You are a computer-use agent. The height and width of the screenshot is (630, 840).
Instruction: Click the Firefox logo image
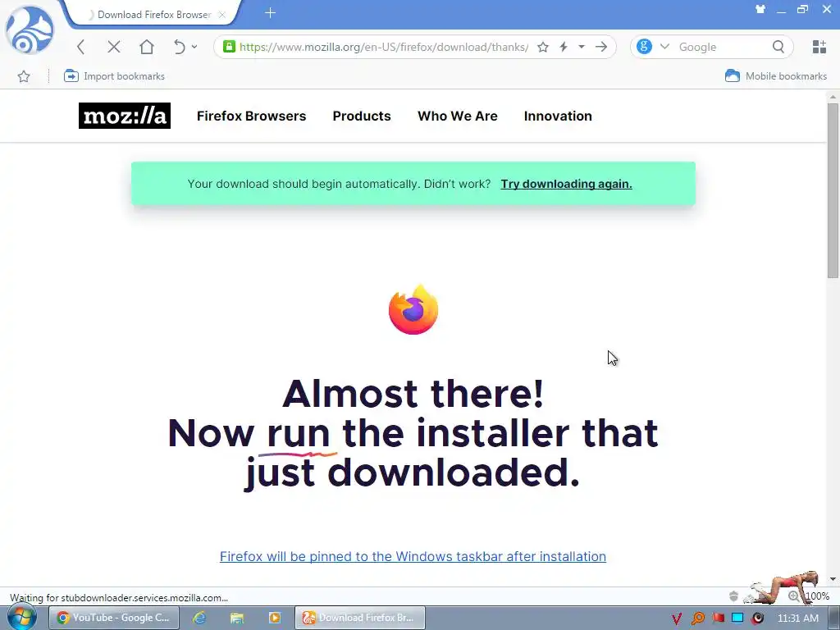point(413,309)
